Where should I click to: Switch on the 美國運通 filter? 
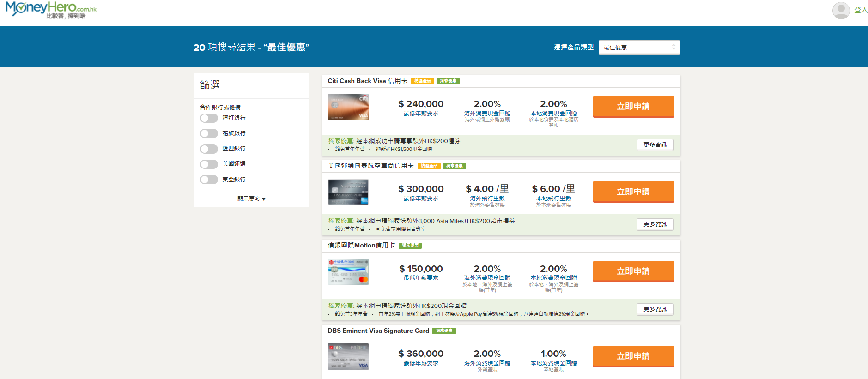[209, 164]
